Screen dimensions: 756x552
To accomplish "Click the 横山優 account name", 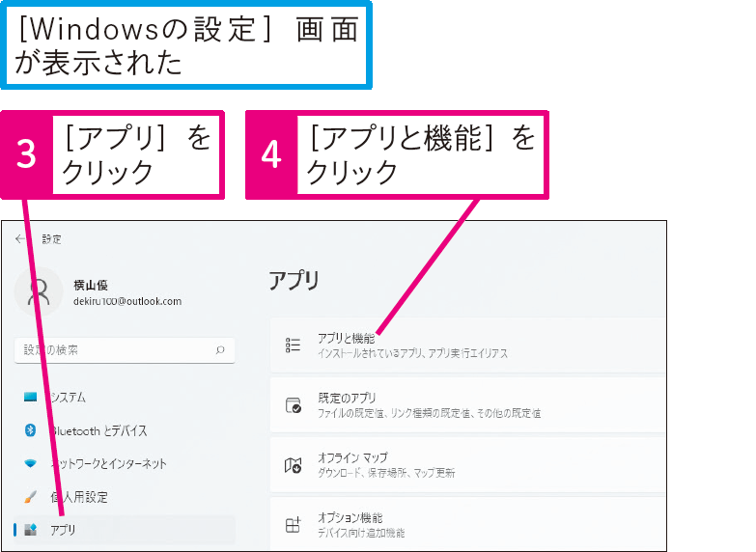I will coord(91,285).
